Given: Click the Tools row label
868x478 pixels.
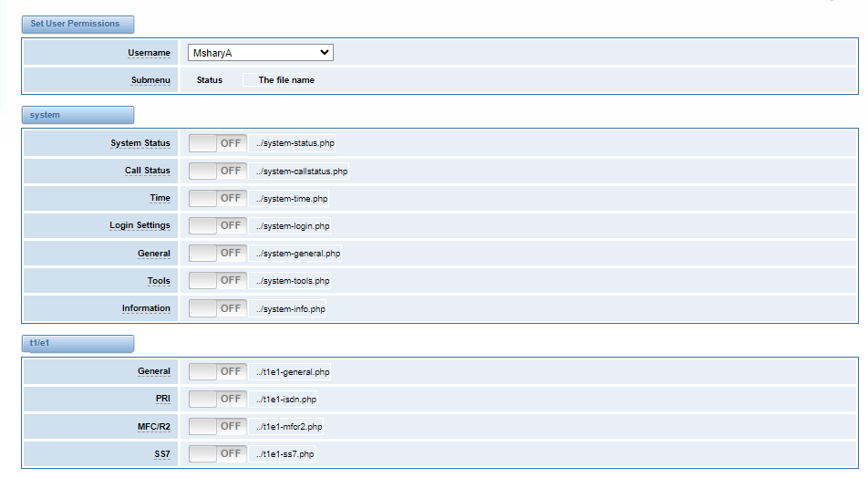Looking at the screenshot, I should [x=159, y=281].
